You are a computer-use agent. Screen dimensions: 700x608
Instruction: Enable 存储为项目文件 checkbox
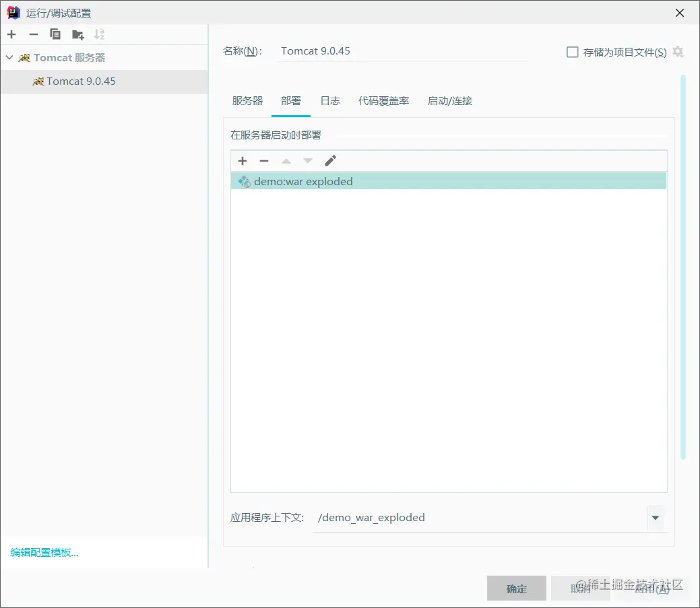[572, 53]
